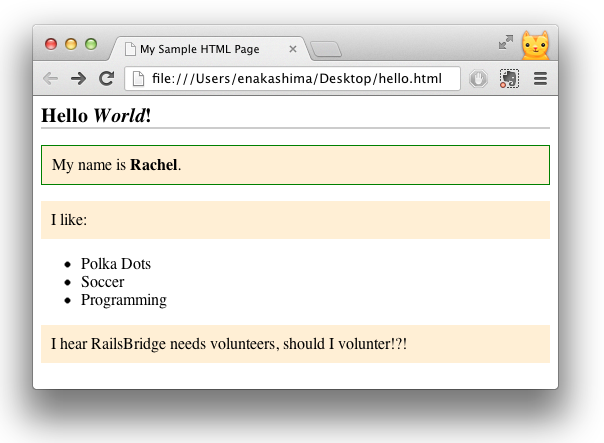Click the forward navigation arrow
Screen dimensions: 604x443
pyautogui.click(x=78, y=78)
